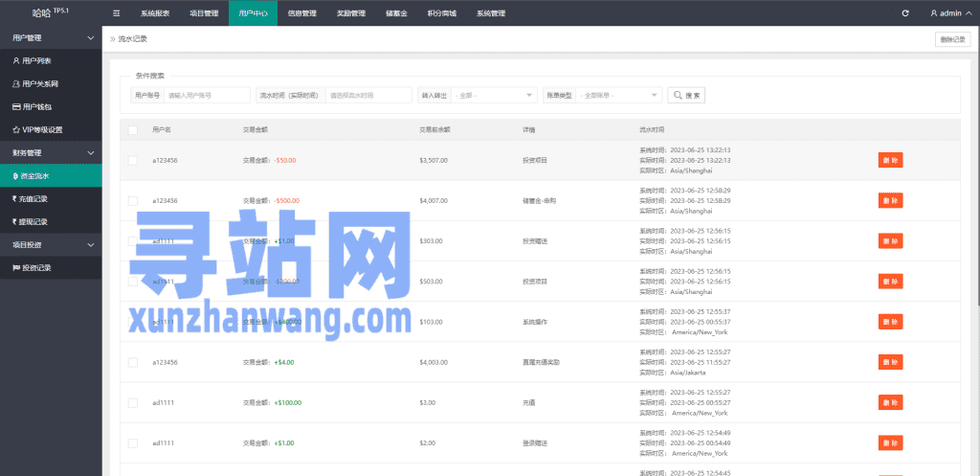
Task: Click the 登录赠送 detail cell
Action: 535,442
